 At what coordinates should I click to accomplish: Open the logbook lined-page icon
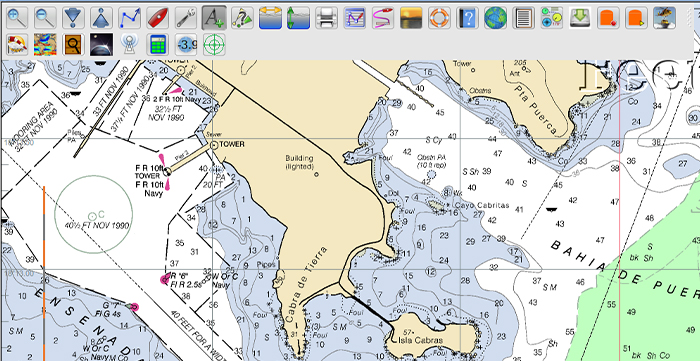tap(523, 18)
